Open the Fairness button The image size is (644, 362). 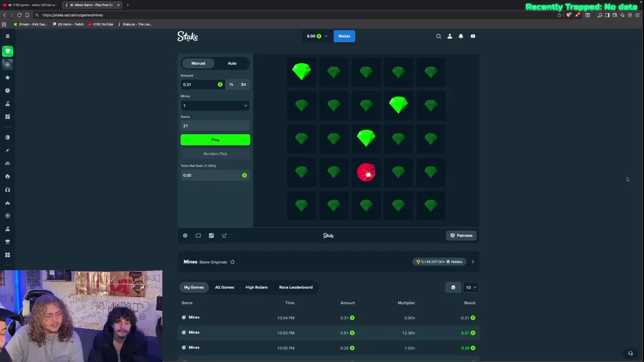461,235
